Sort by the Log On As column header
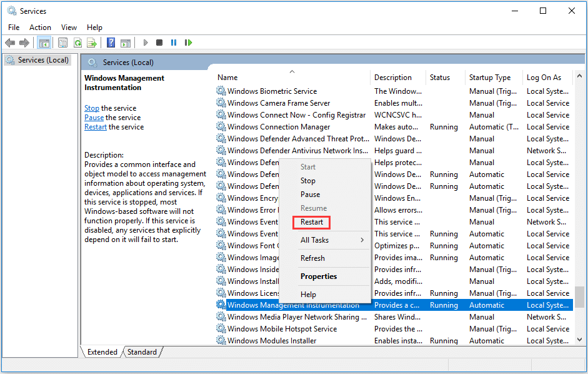588x374 pixels. tap(547, 78)
